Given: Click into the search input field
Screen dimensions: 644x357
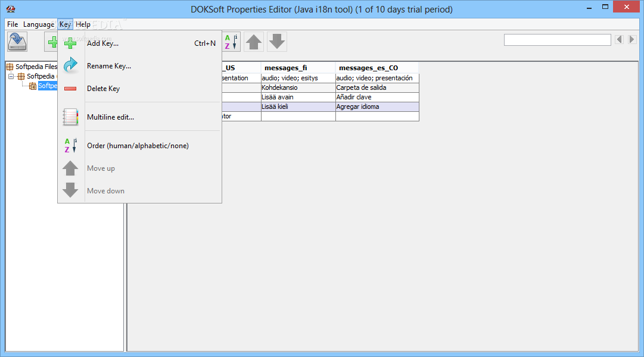Looking at the screenshot, I should click(558, 40).
